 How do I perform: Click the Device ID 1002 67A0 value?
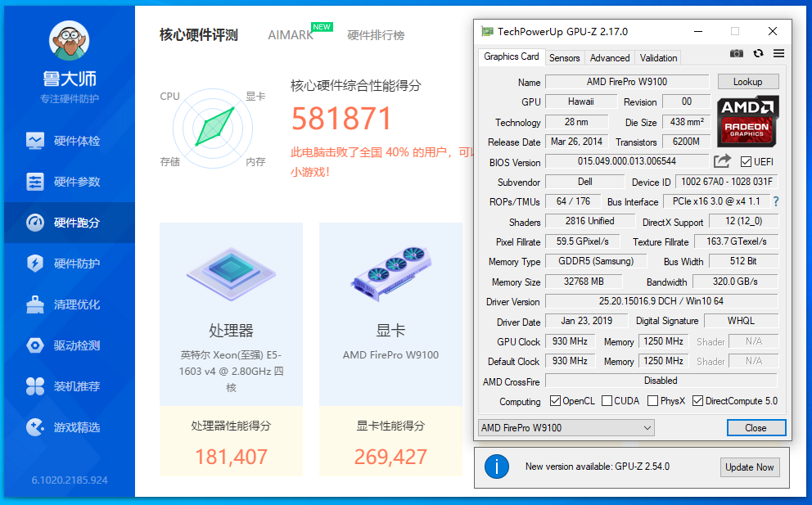click(x=727, y=181)
